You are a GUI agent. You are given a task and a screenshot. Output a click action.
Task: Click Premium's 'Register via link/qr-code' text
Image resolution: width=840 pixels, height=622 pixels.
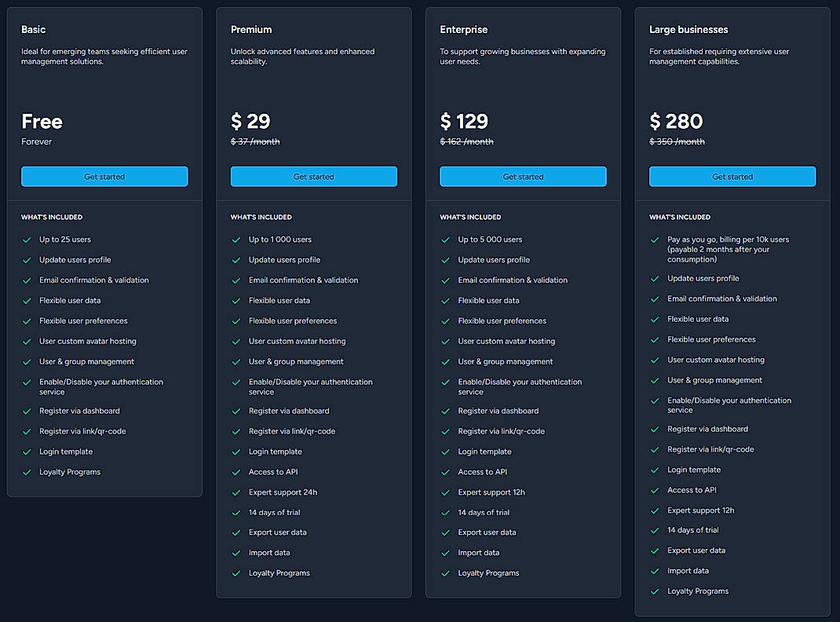pos(292,431)
